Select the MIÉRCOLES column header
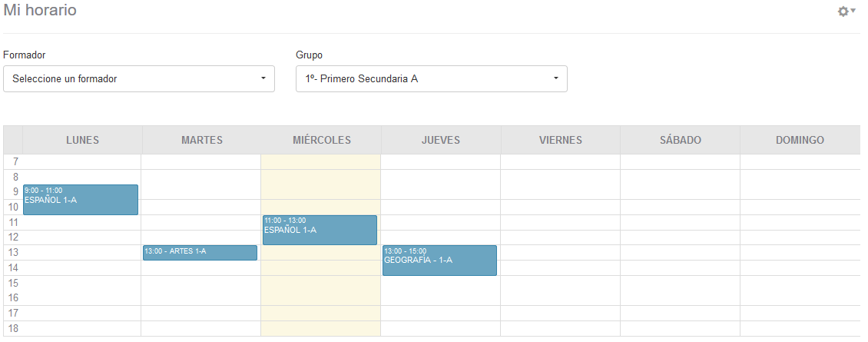The height and width of the screenshot is (342, 868). point(322,140)
